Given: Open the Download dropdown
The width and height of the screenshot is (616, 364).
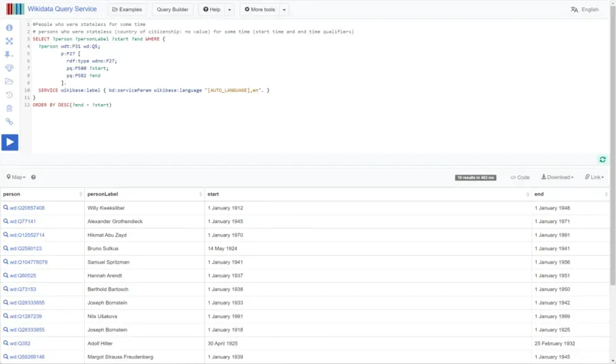Looking at the screenshot, I should [557, 177].
